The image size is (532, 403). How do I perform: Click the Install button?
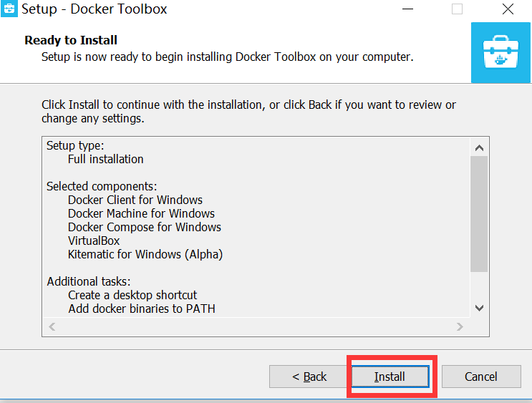390,377
